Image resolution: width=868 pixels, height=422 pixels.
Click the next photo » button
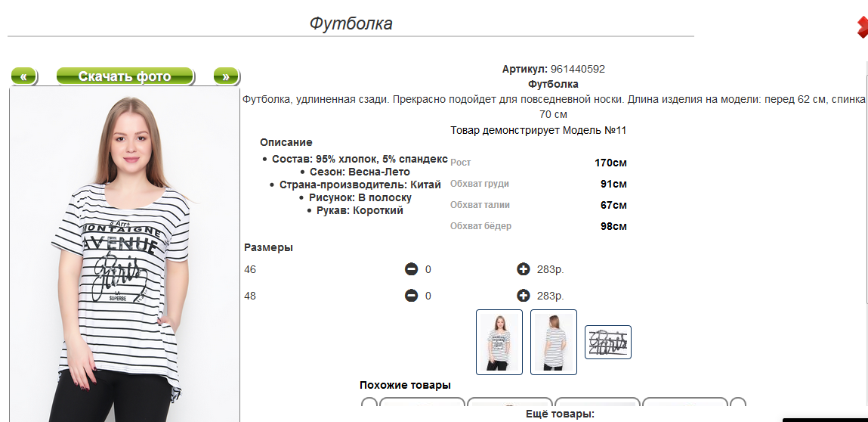point(226,76)
